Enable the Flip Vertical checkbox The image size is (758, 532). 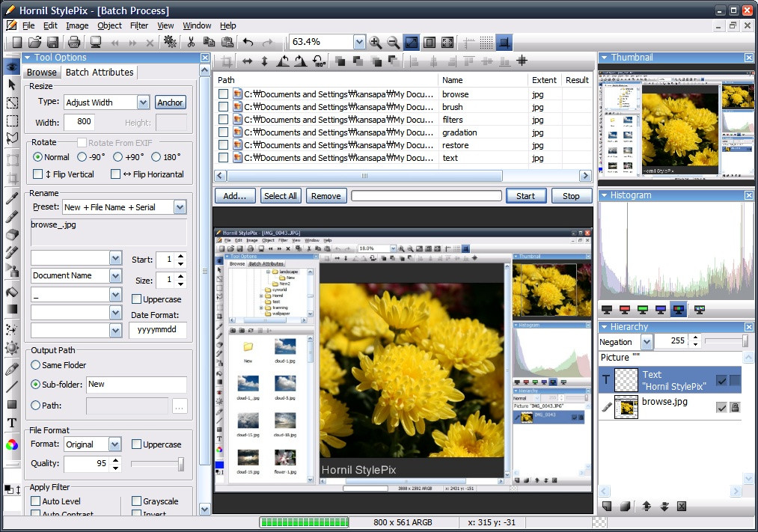(37, 174)
